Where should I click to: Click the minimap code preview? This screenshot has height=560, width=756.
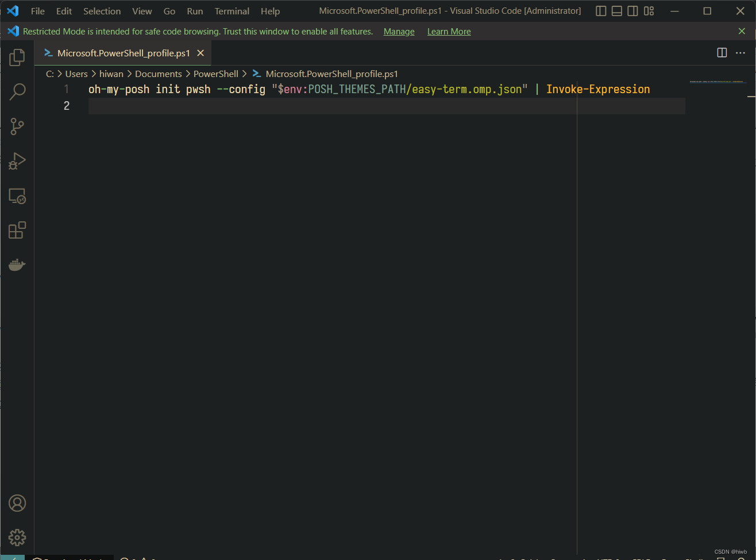718,82
